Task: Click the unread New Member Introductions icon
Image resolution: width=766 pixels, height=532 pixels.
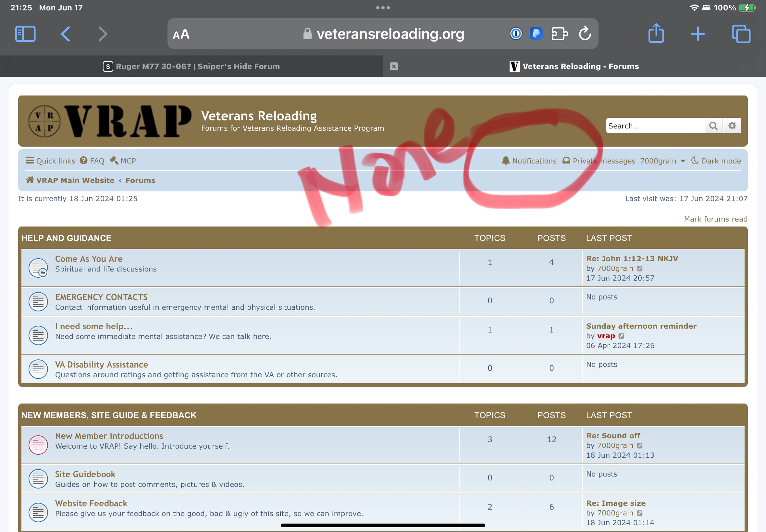Action: coord(38,445)
